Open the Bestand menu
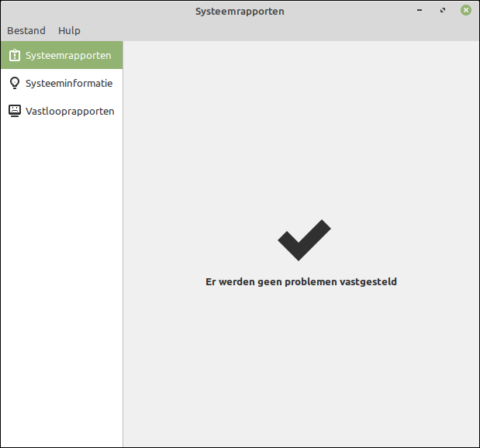Screen dimensions: 480x448 point(26,31)
